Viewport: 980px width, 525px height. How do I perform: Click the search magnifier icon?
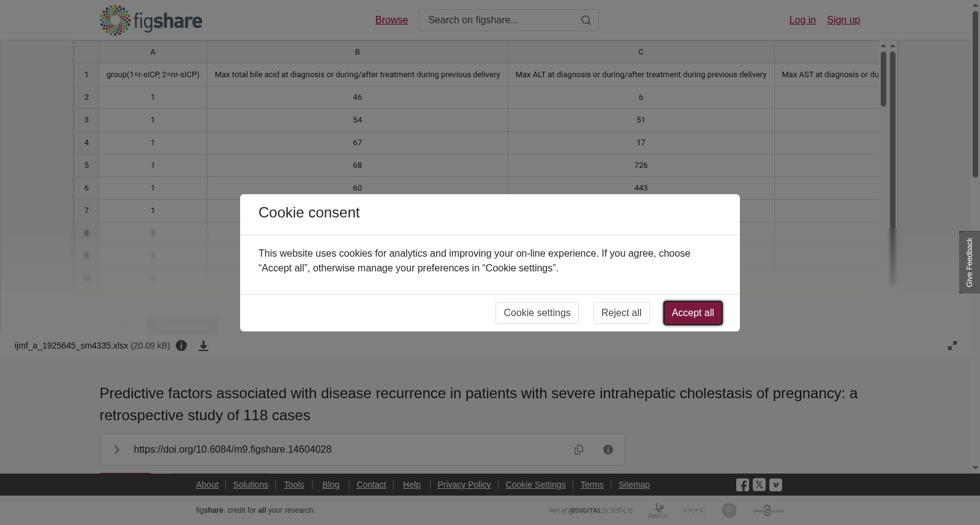point(586,20)
